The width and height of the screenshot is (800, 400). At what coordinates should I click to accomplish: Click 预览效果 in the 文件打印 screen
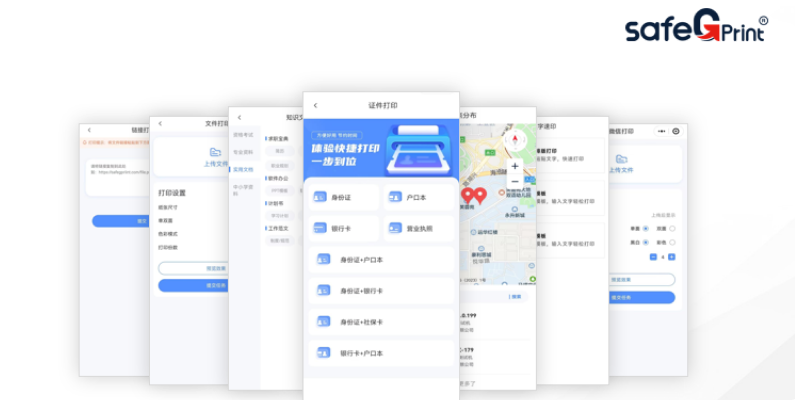193,268
